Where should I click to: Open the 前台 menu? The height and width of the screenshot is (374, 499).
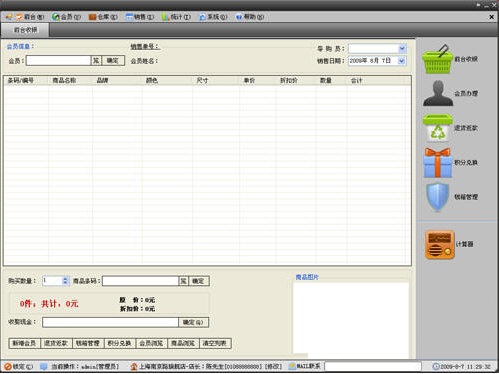pyautogui.click(x=31, y=17)
